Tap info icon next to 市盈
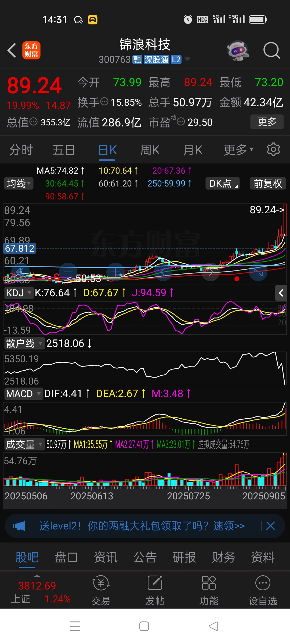This screenshot has width=290, height=644. (181, 122)
